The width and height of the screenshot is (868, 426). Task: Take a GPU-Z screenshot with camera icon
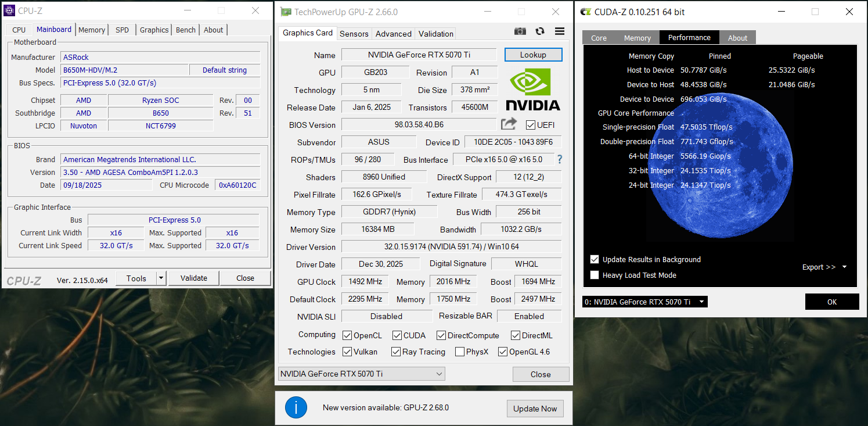point(520,31)
